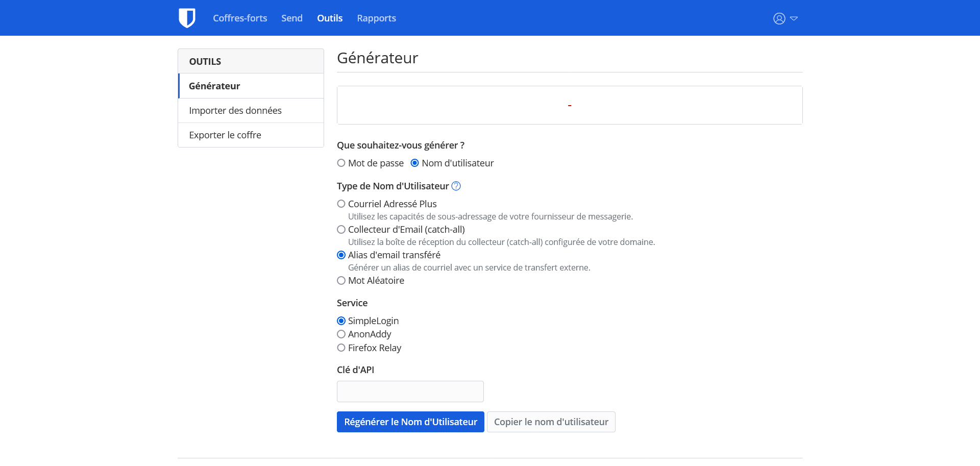Open the Rapports navigation item
Viewport: 980px width, 466px height.
click(376, 18)
